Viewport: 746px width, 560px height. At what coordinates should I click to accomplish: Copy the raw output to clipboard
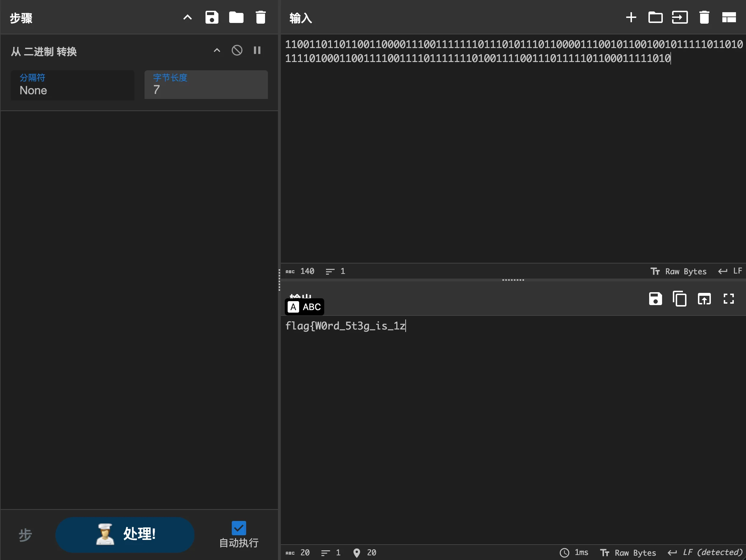680,299
